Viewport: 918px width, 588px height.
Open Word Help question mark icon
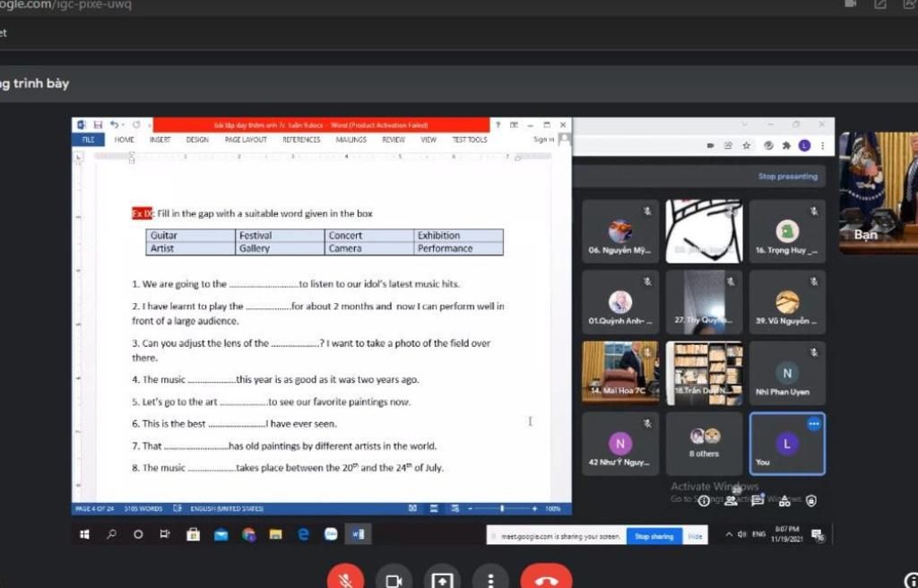498,125
